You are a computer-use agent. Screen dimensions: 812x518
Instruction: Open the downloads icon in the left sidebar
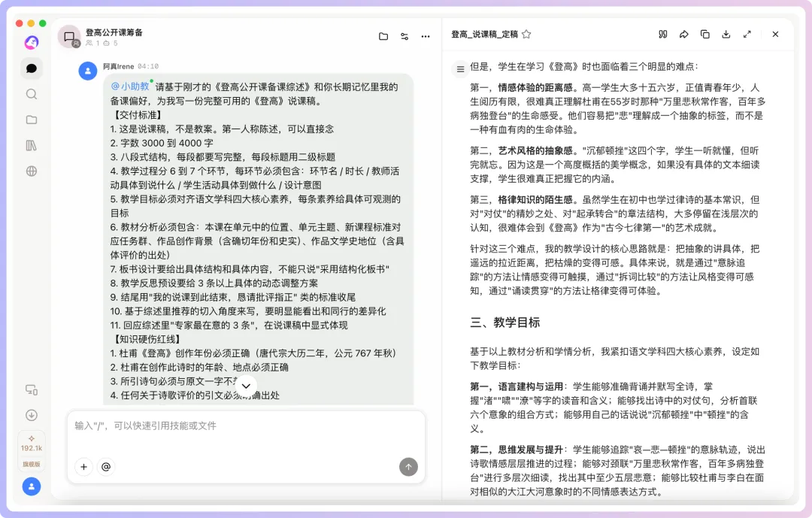coord(32,415)
